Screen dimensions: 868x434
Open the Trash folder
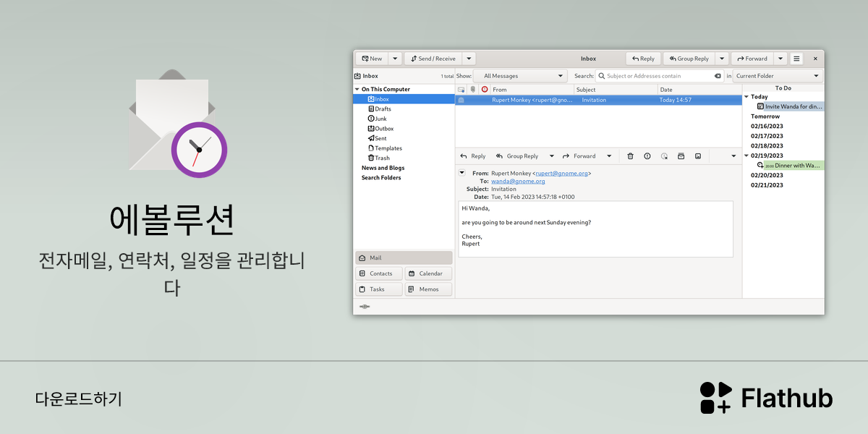(x=379, y=158)
